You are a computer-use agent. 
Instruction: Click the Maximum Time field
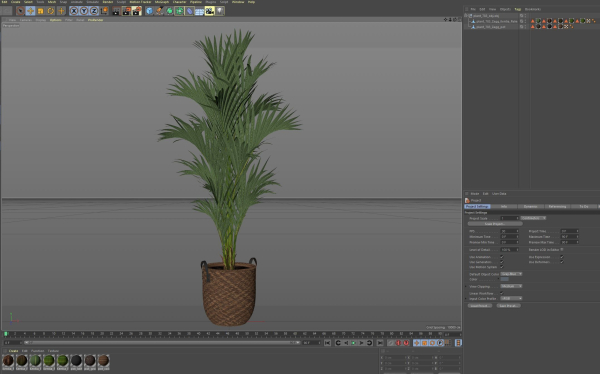point(569,237)
